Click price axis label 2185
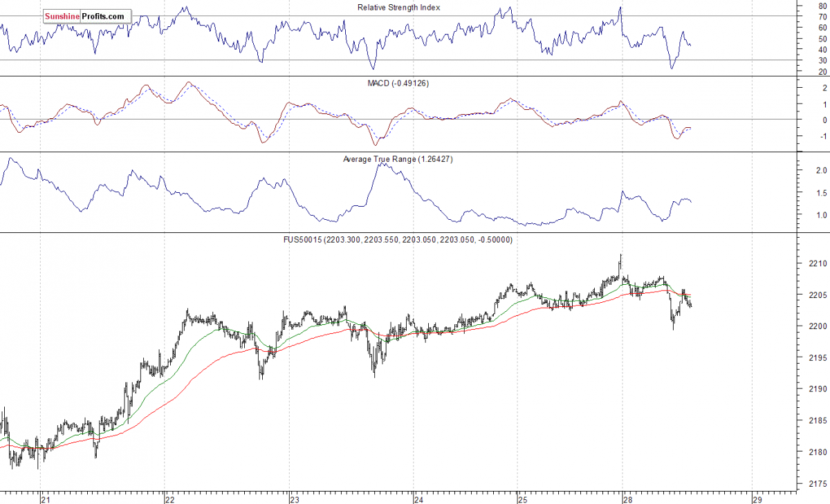Screen dimensions: 830x504 [817, 421]
